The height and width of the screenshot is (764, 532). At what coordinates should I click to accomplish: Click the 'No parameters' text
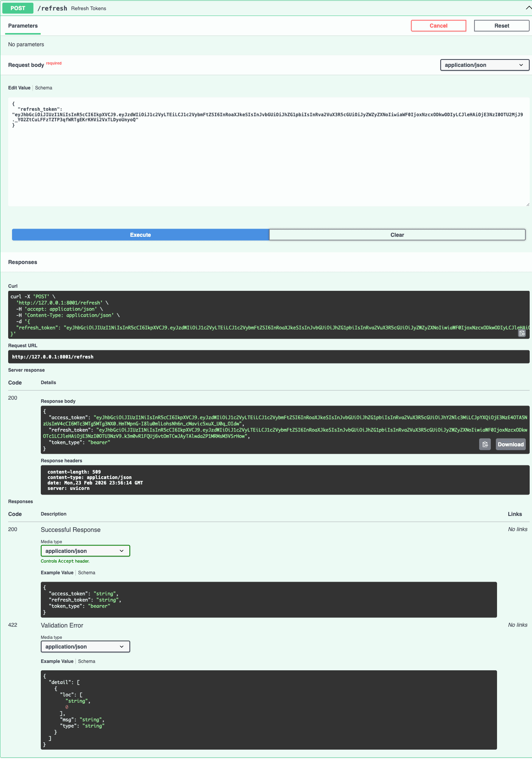26,44
